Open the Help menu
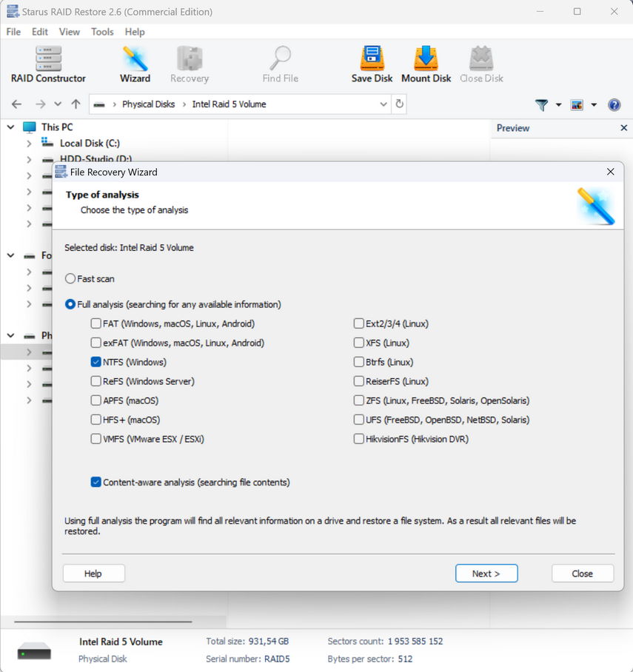 135,32
